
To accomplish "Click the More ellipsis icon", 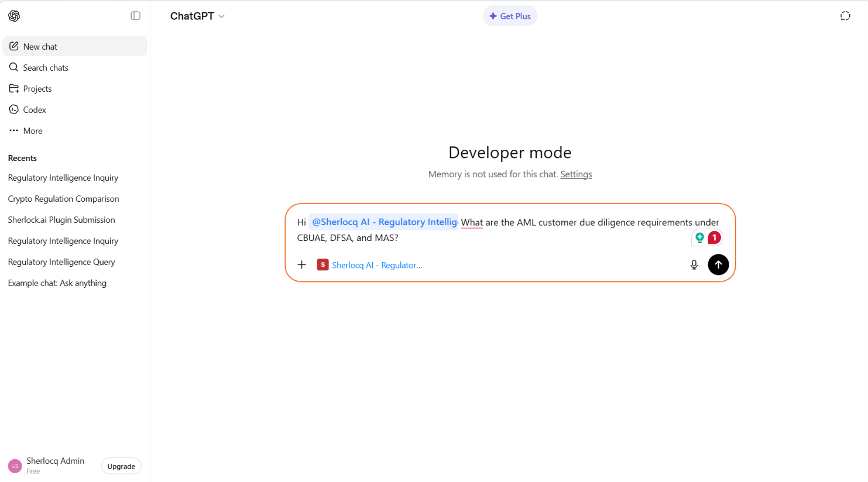I will pyautogui.click(x=14, y=130).
